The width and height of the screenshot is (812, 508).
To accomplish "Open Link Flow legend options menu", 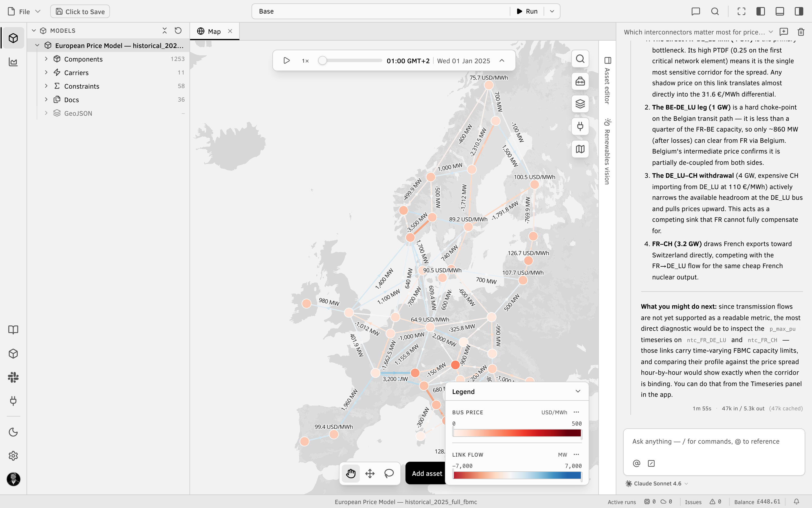I will pos(577,455).
